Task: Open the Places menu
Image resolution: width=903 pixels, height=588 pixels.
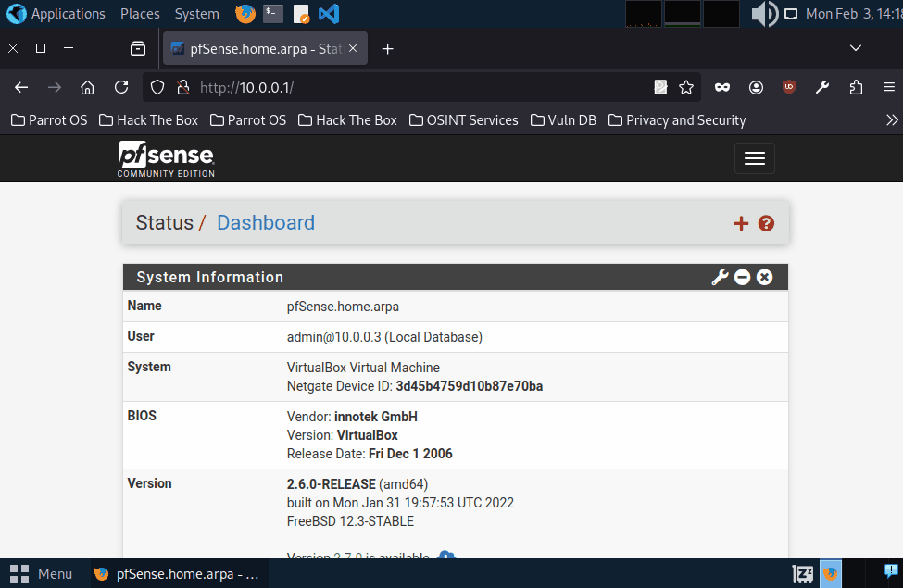Action: click(140, 13)
